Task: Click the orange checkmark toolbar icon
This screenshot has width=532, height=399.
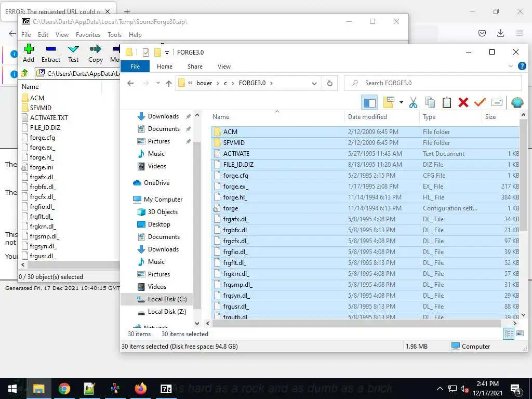Action: coord(480,102)
